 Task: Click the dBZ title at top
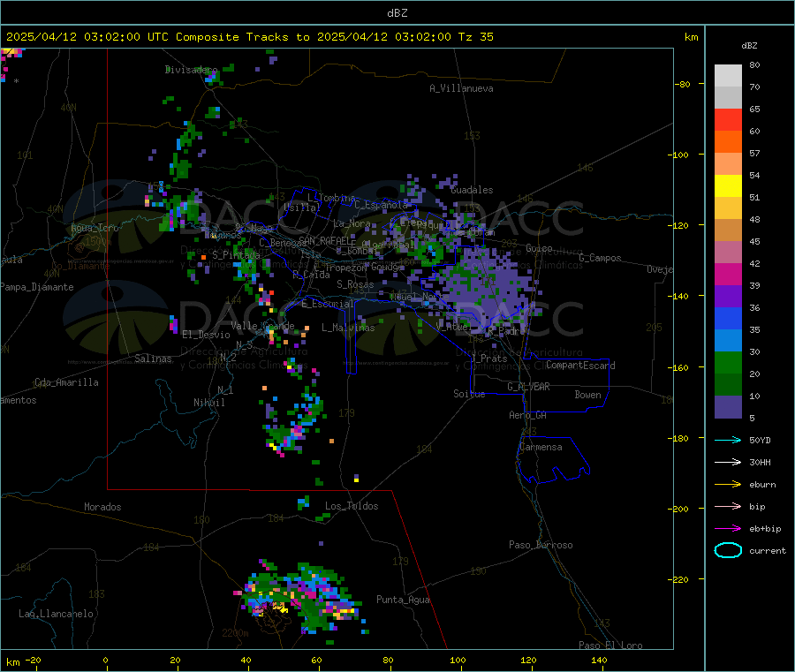397,13
